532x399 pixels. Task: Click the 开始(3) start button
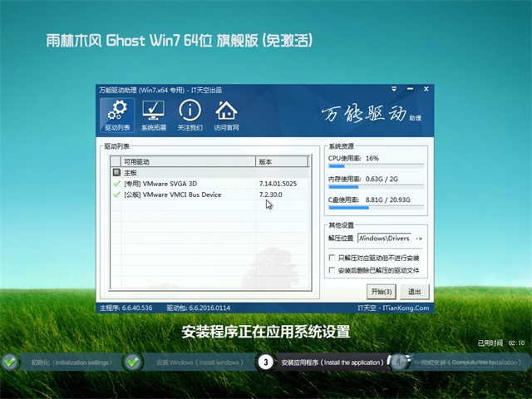click(382, 292)
